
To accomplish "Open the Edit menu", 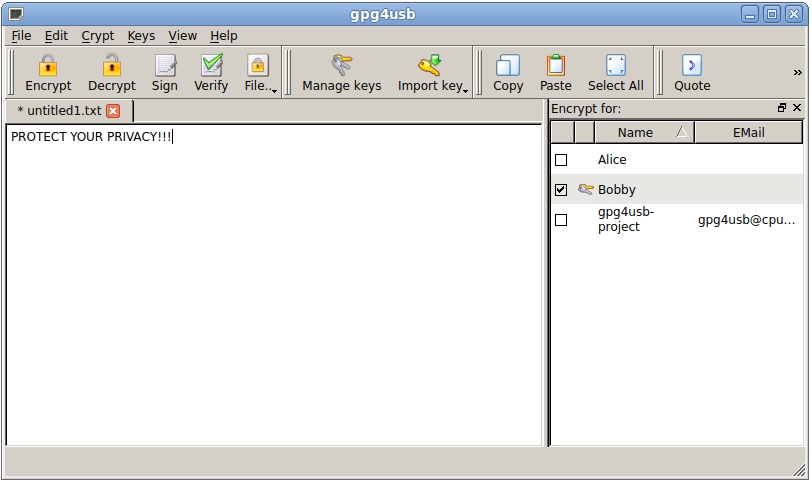I will pos(56,36).
